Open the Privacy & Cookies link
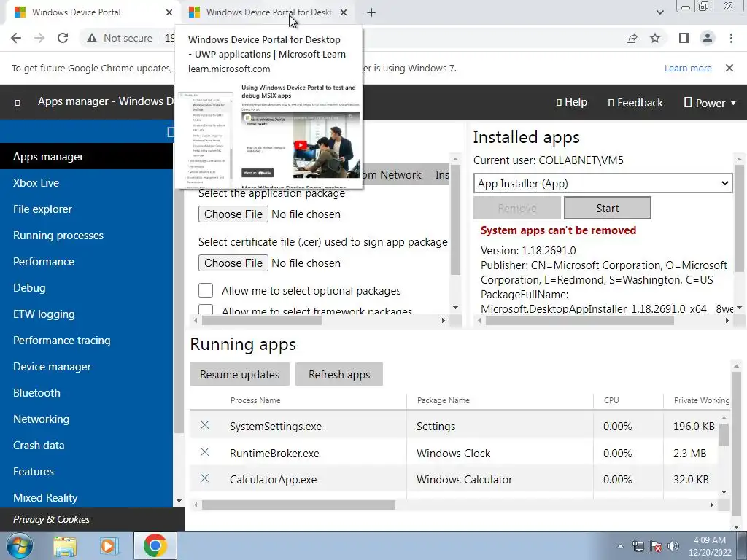 52,519
